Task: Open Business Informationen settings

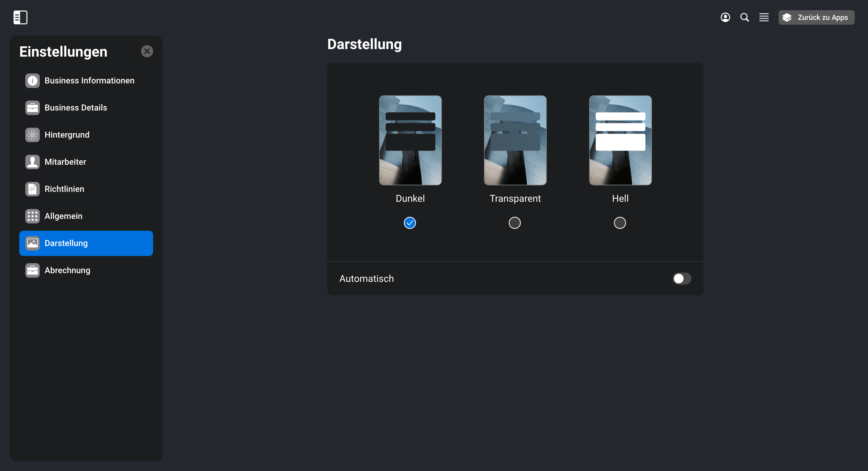Action: [x=86, y=80]
